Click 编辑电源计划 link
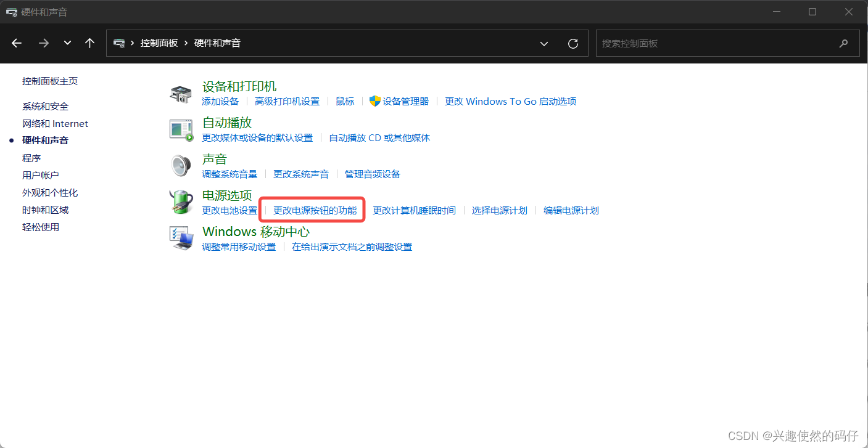868x448 pixels. 571,211
